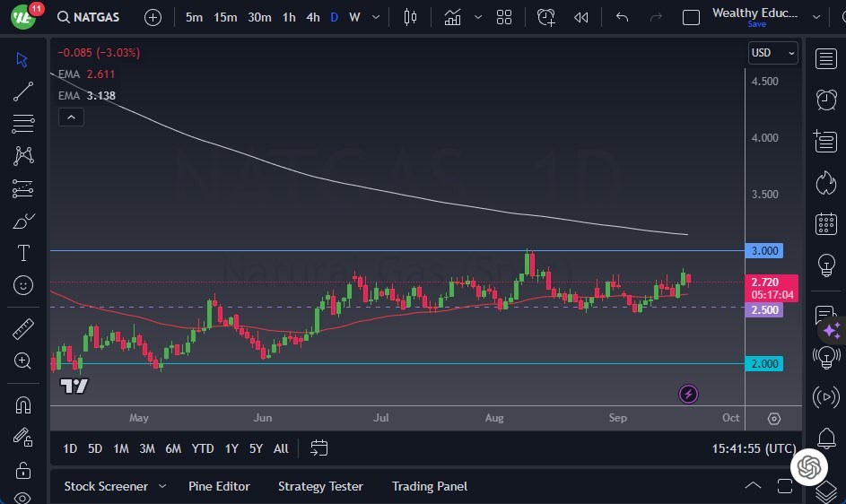Open the USD currency dropdown
Viewport: 846px width, 504px height.
point(772,53)
